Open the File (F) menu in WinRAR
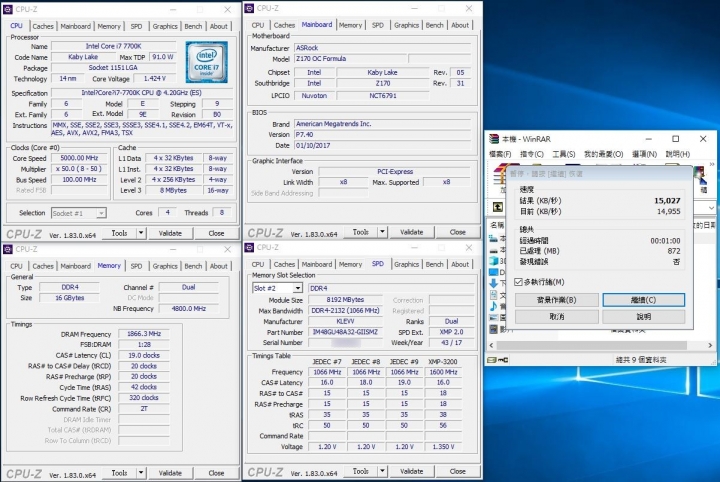This screenshot has width=720, height=482. point(500,154)
